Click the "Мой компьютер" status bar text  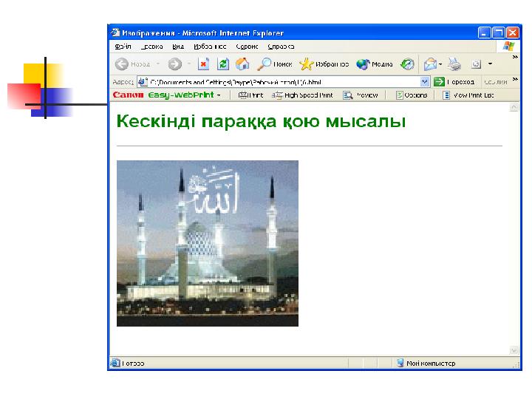(x=431, y=364)
